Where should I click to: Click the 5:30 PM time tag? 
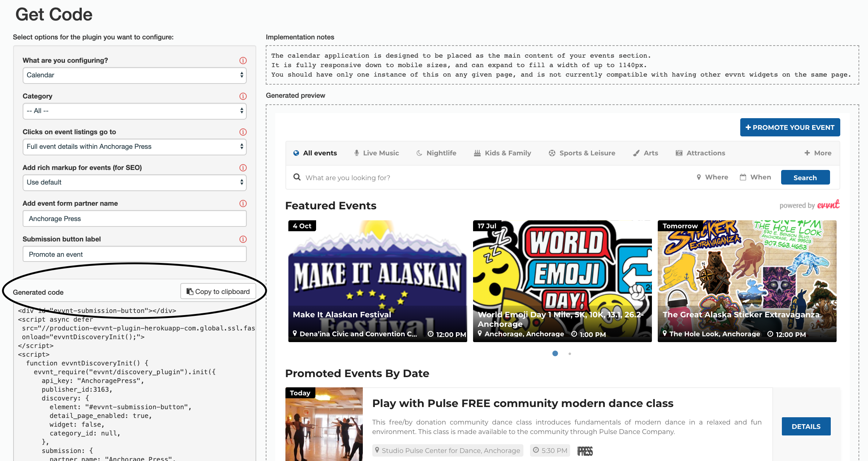pos(549,451)
